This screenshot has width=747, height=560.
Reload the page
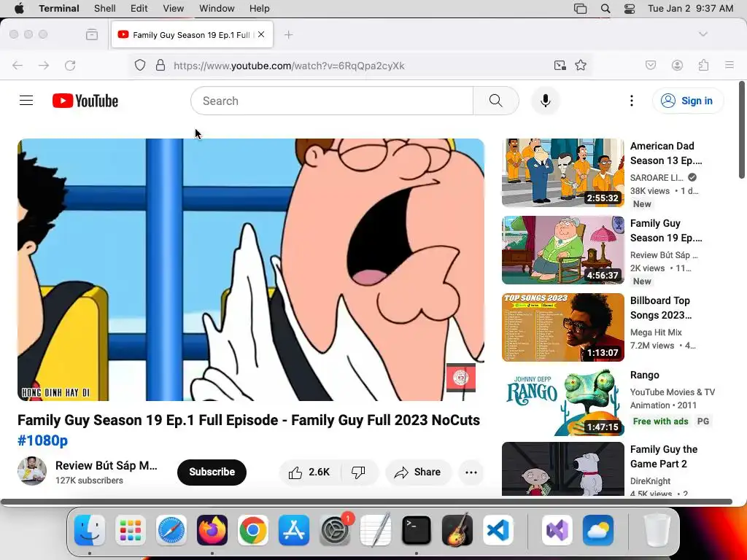click(70, 65)
